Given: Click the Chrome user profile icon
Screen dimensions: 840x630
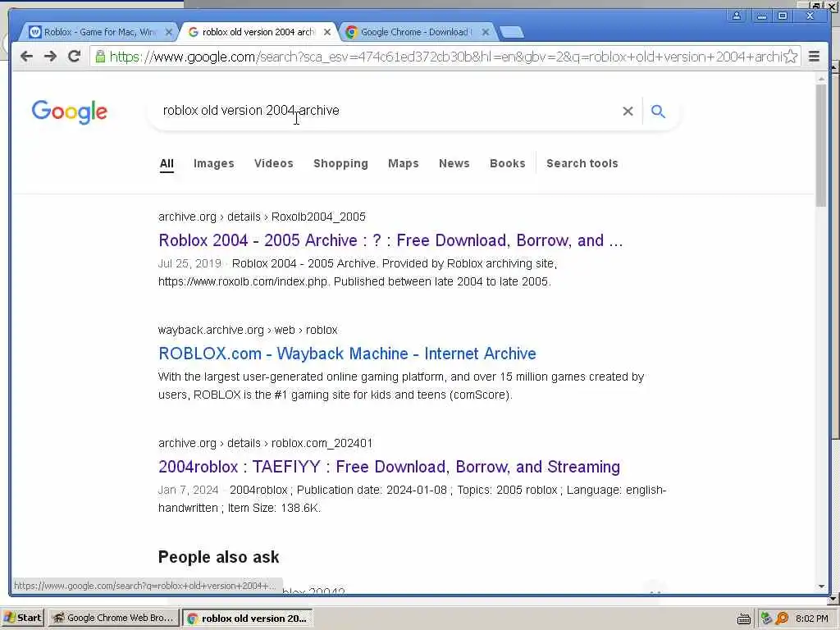Looking at the screenshot, I should coord(737,16).
